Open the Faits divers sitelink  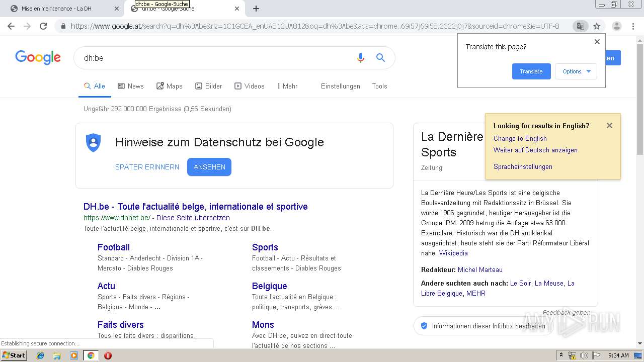tap(121, 324)
